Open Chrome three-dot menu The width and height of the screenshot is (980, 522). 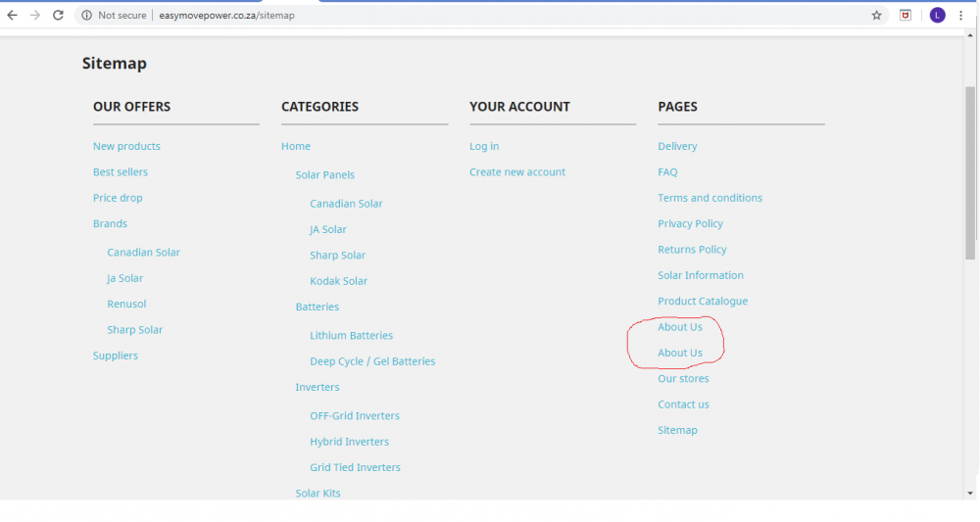(961, 15)
